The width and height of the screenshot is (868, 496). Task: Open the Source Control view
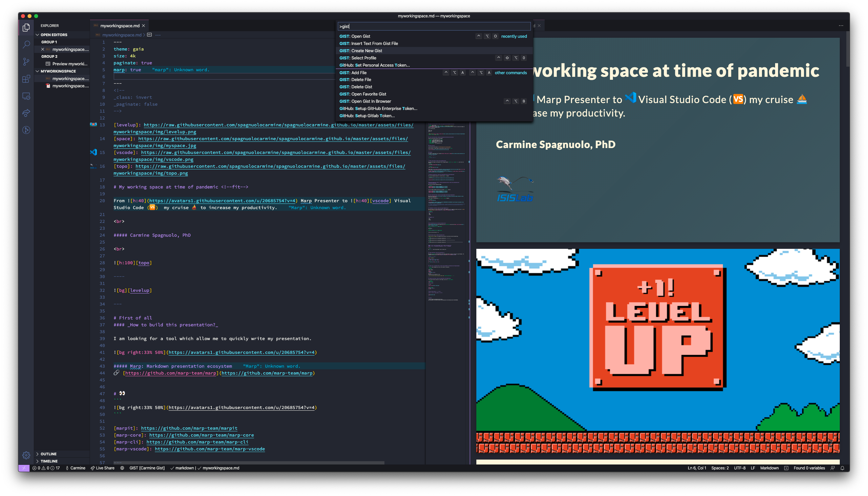click(26, 62)
